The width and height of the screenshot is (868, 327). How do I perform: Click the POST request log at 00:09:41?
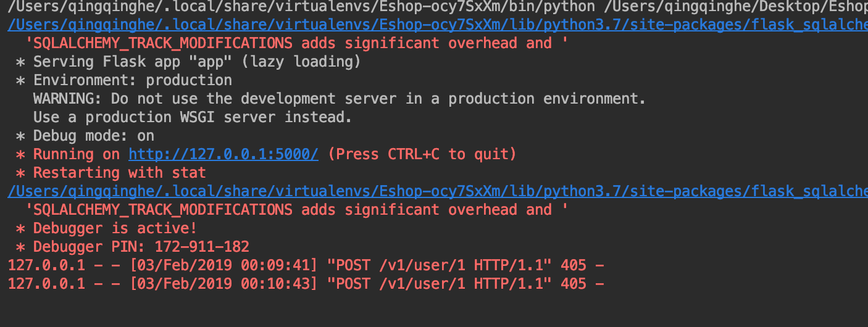coord(305,265)
